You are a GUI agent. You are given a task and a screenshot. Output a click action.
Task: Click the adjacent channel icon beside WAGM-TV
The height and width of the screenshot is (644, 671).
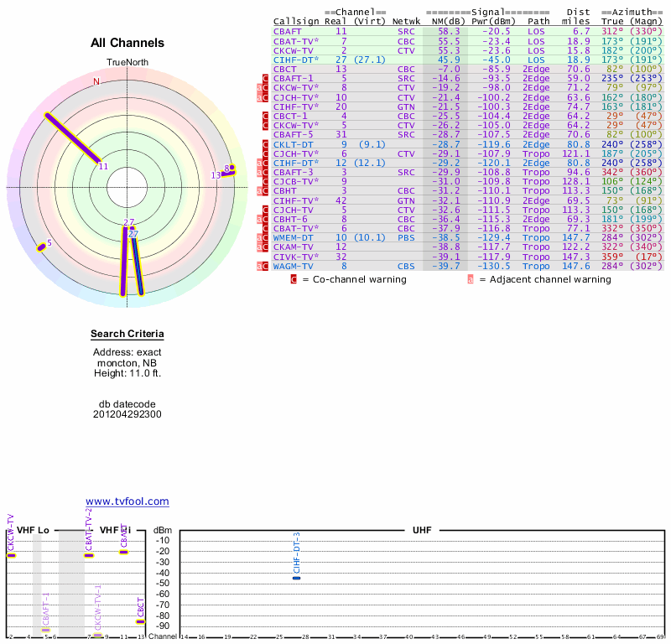(x=260, y=267)
